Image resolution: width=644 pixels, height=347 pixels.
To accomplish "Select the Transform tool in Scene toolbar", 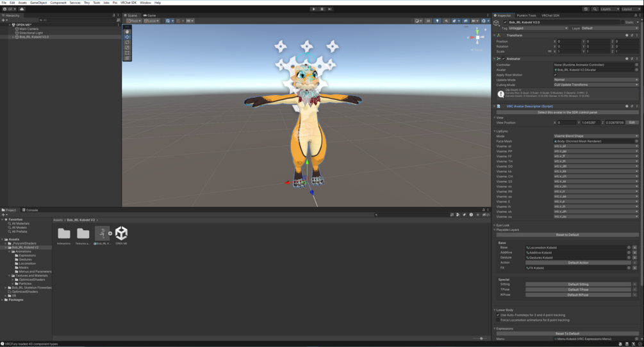I will (x=128, y=58).
